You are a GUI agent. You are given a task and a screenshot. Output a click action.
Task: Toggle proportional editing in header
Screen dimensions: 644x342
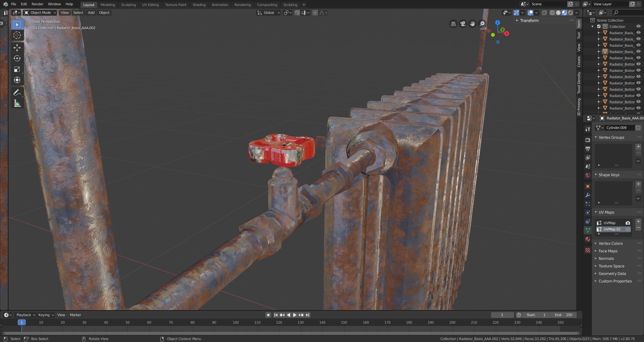[x=315, y=13]
